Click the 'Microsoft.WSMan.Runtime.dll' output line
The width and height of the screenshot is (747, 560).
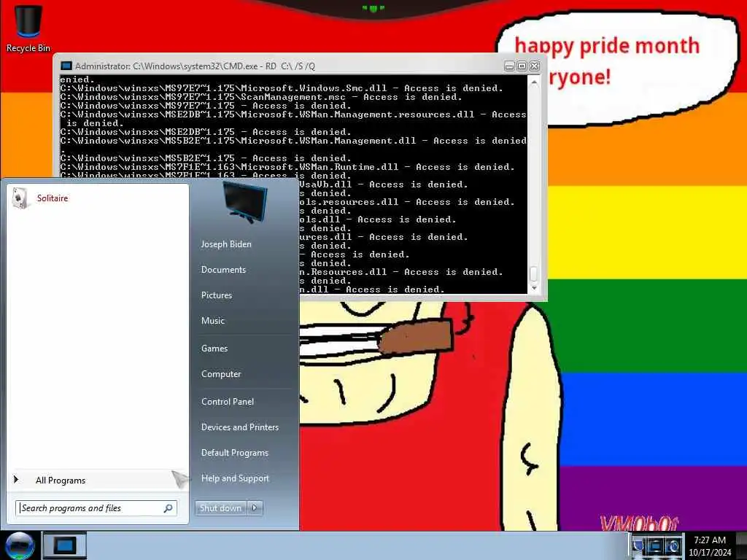(287, 167)
